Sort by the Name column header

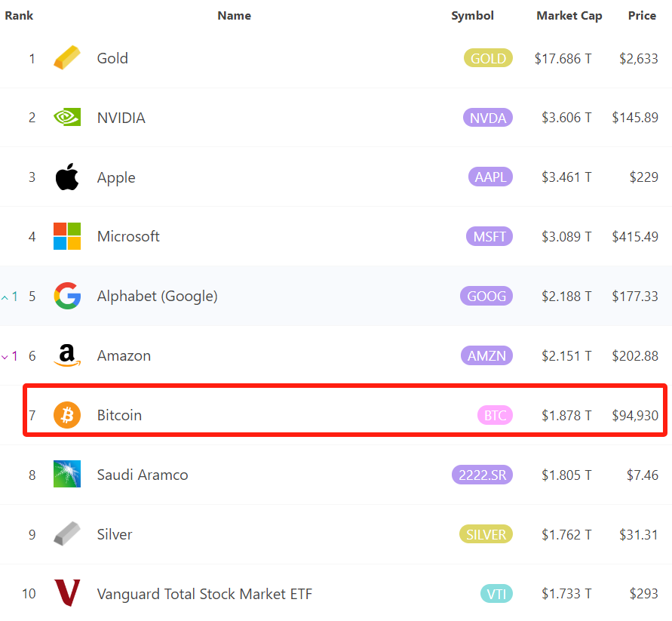(234, 15)
